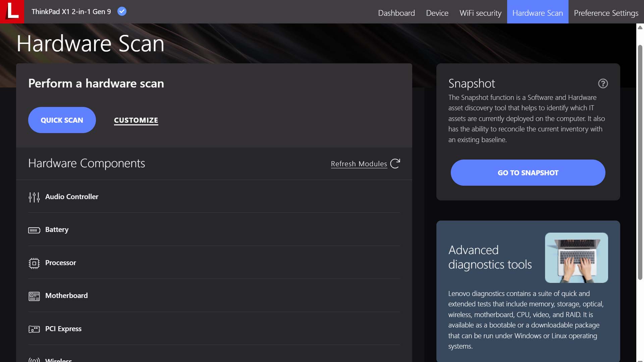Switch to the Dashboard tab
Screen dimensions: 644x362
click(396, 12)
